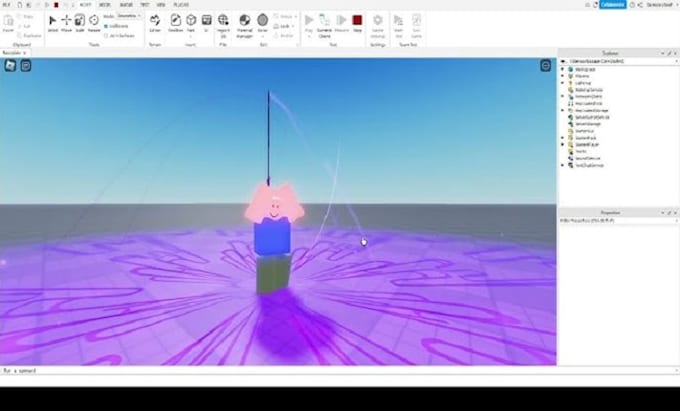The height and width of the screenshot is (411, 680).
Task: Toggle the Collisions checkbox
Action: coord(106,26)
